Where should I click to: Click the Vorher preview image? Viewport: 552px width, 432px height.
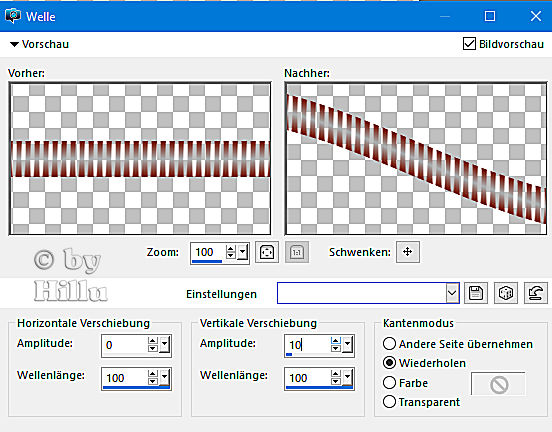140,158
